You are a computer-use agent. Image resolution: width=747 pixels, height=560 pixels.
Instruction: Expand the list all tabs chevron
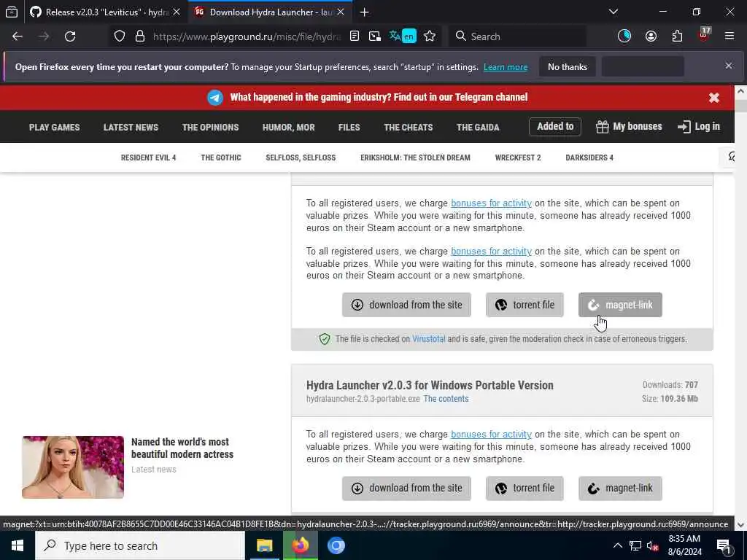click(x=614, y=12)
